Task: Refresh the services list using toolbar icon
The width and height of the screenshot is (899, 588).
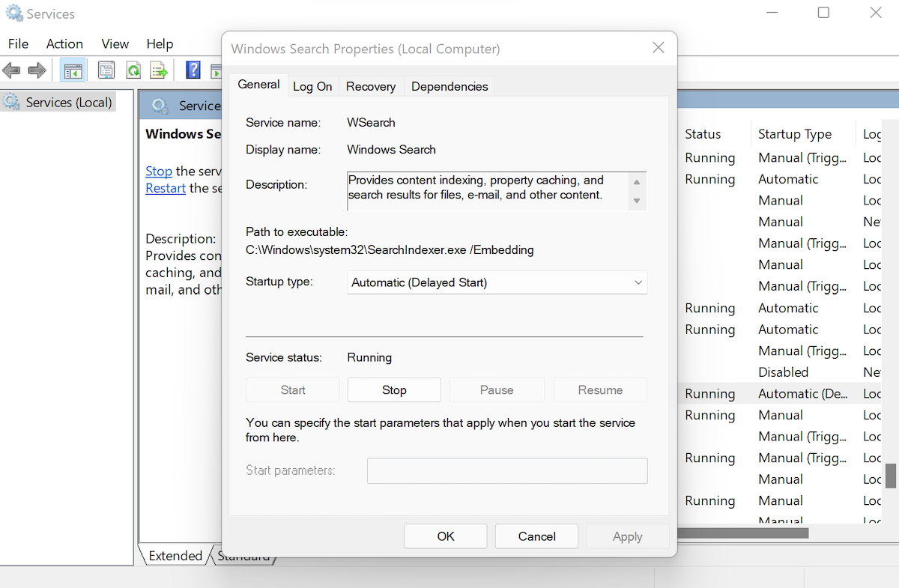Action: click(133, 70)
